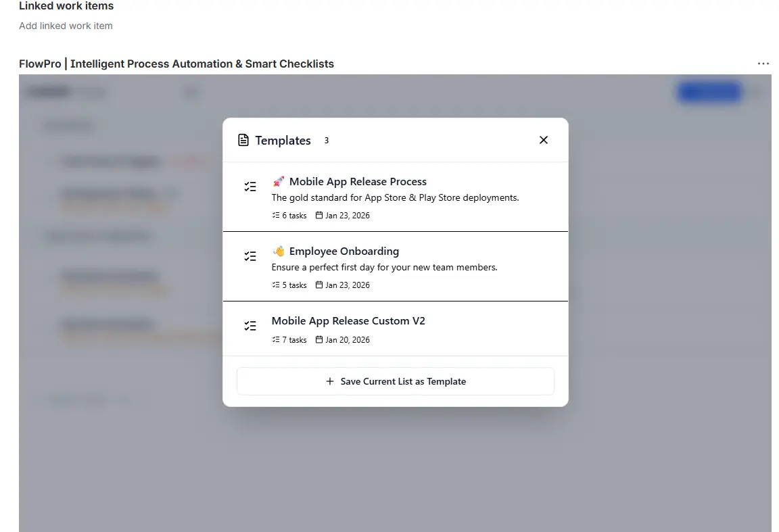
Task: Select the Employee Onboarding template
Action: (344, 251)
